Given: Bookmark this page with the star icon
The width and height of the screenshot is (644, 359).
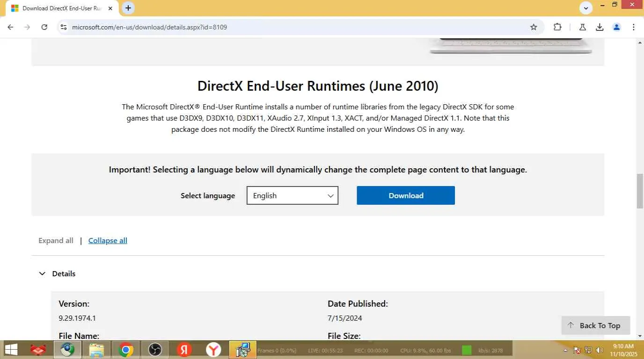Looking at the screenshot, I should [534, 27].
